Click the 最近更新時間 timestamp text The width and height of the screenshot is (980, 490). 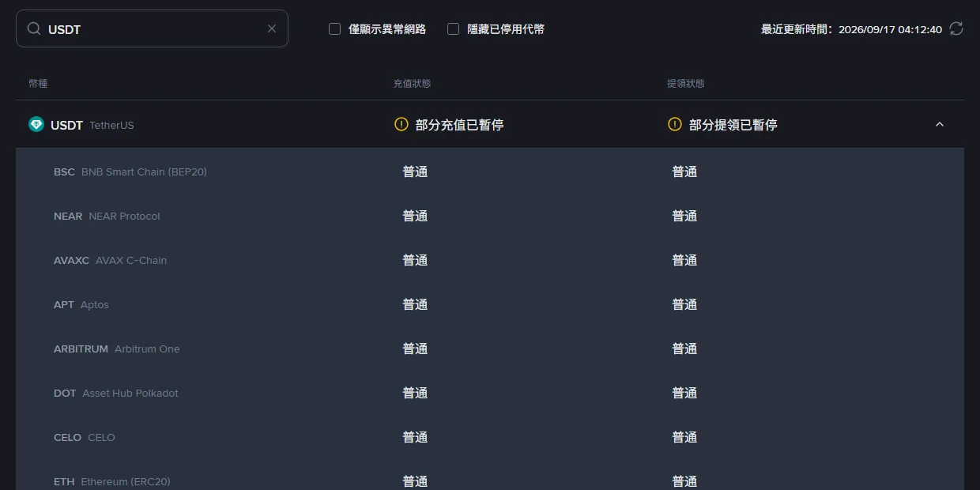click(851, 29)
